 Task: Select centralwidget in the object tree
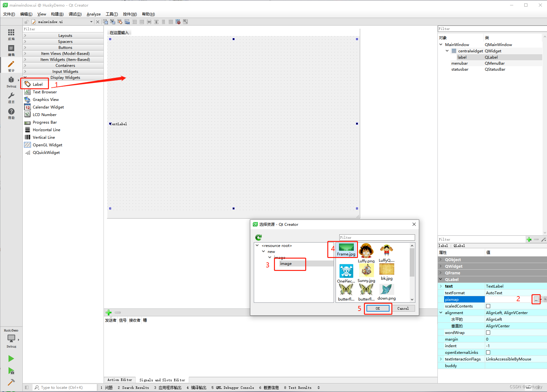click(x=470, y=51)
